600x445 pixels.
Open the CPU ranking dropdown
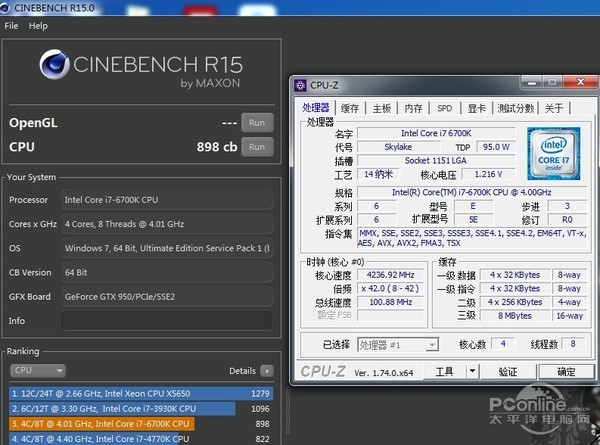(x=38, y=370)
